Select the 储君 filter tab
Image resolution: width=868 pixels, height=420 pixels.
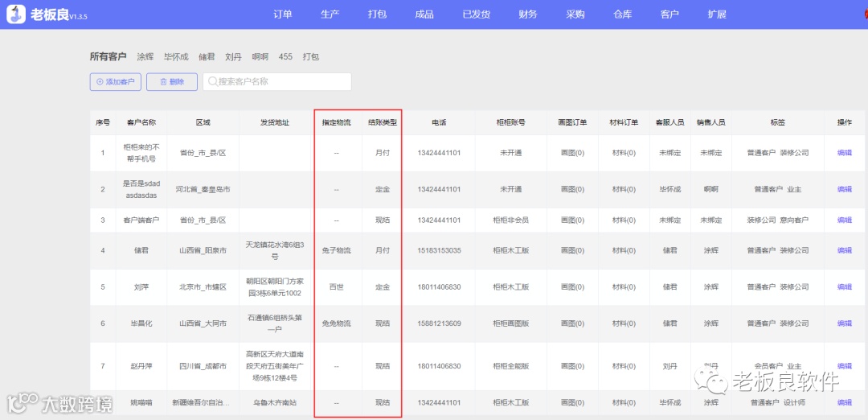click(207, 56)
